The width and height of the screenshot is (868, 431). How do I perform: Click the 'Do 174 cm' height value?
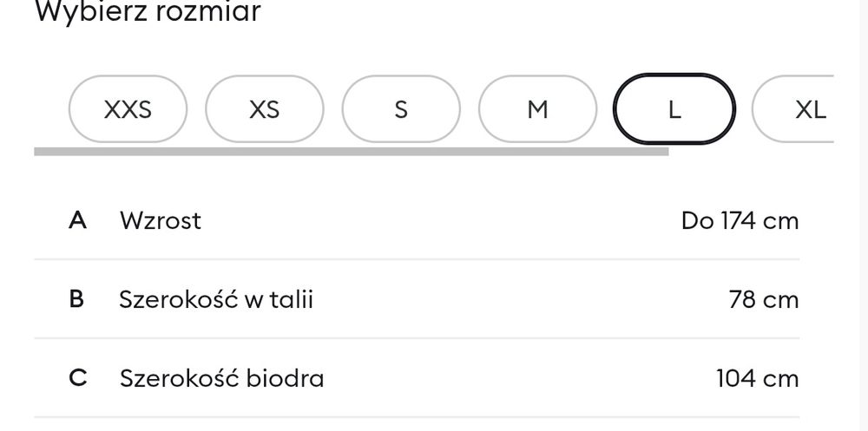[x=740, y=221]
